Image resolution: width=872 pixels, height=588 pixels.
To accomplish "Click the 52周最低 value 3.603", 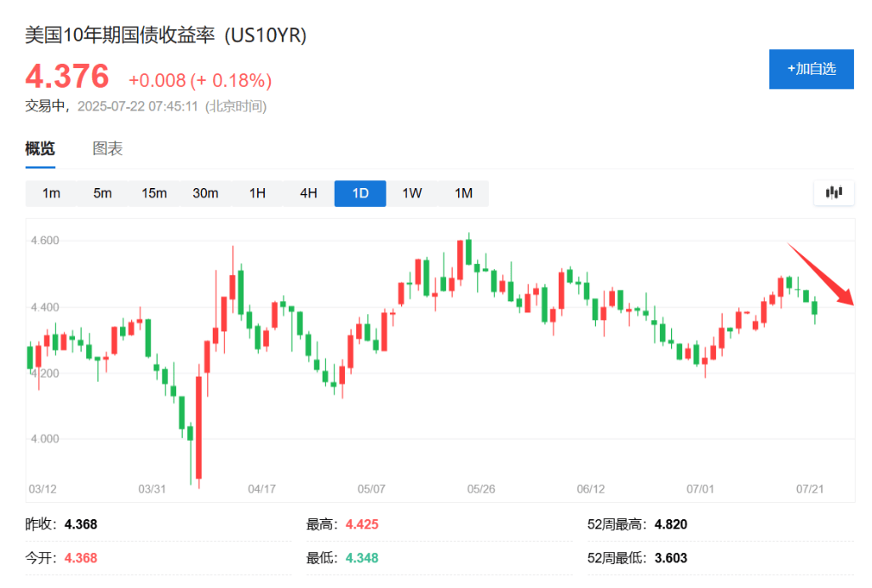I will pyautogui.click(x=671, y=557).
